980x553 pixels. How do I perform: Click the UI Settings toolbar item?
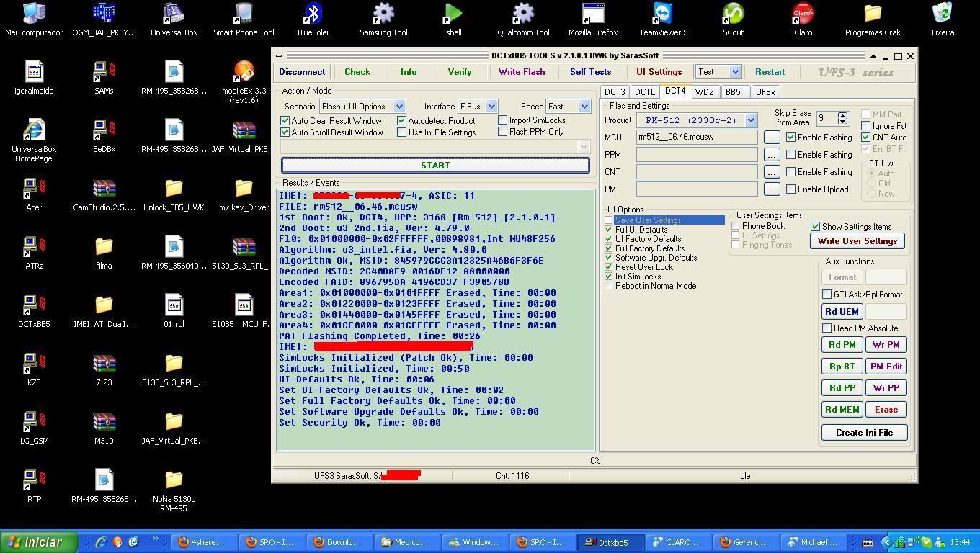point(659,72)
